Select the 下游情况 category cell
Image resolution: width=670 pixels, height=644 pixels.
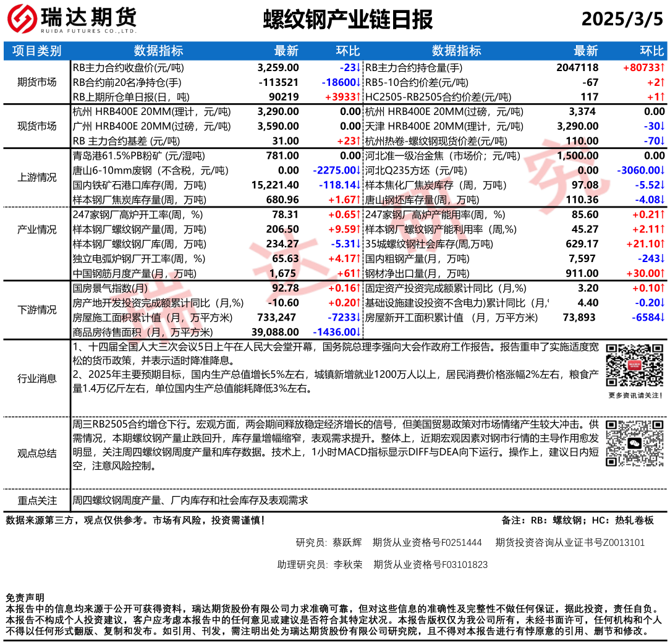(36, 310)
